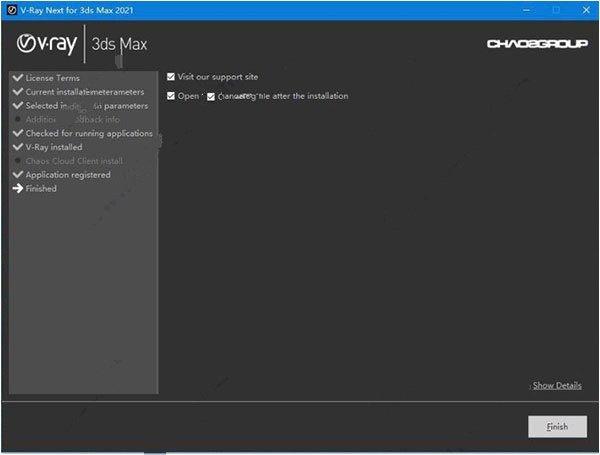Select the V-Ray installed step

[x=54, y=147]
